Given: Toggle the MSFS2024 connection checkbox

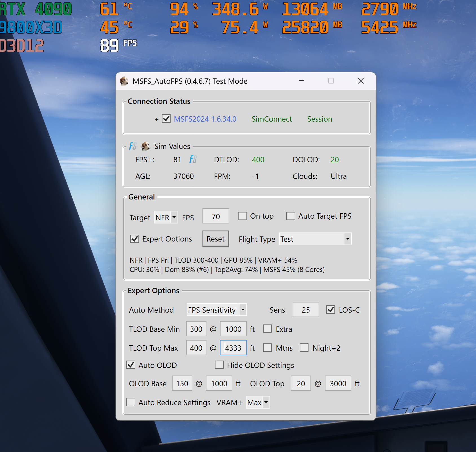Looking at the screenshot, I should pos(166,119).
